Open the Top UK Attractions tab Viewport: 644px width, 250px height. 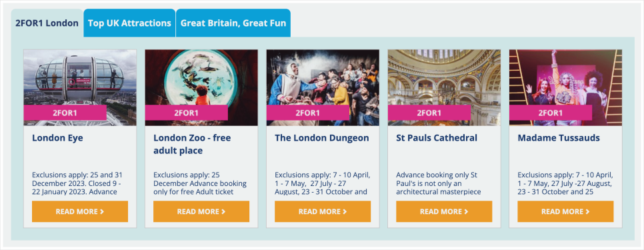(129, 23)
